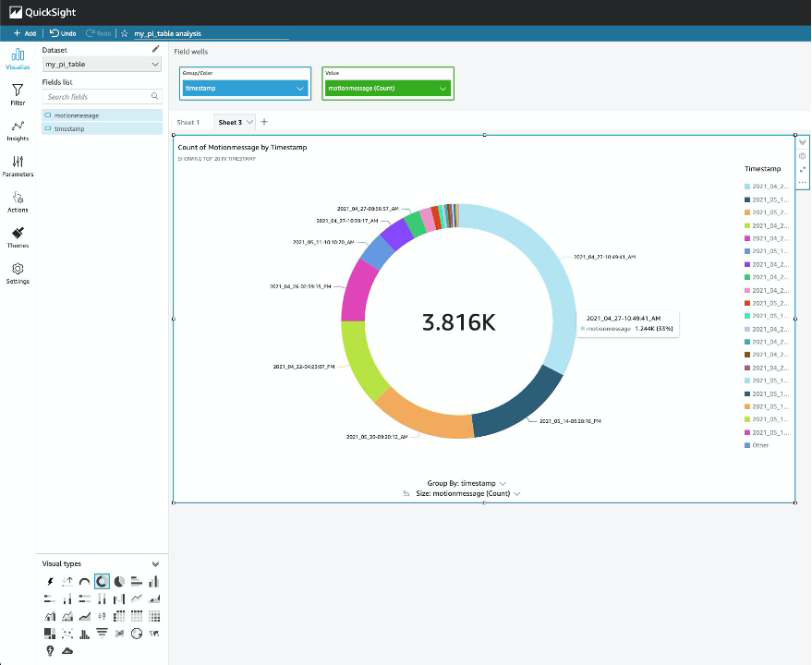
Task: Select the timestamp field in fields list
Action: point(102,128)
